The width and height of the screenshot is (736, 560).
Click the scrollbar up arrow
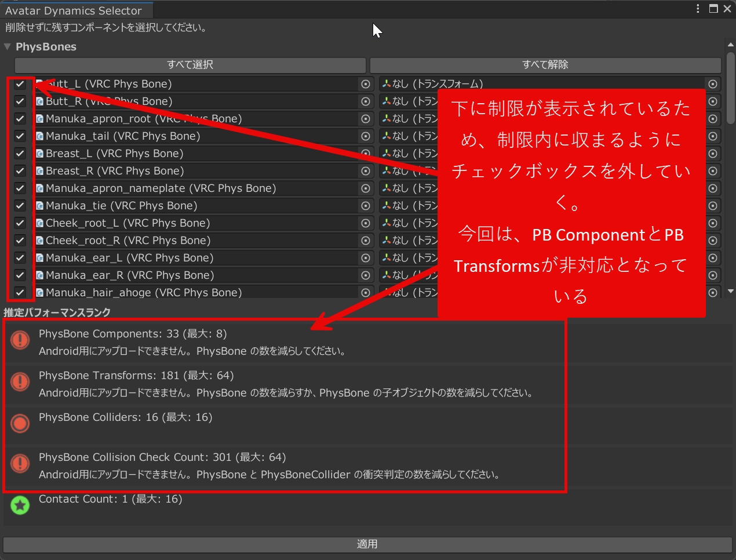pos(730,45)
